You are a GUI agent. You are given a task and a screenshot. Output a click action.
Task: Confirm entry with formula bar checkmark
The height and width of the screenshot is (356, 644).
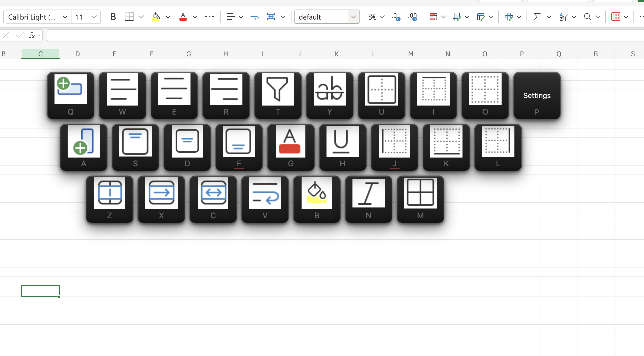click(20, 35)
